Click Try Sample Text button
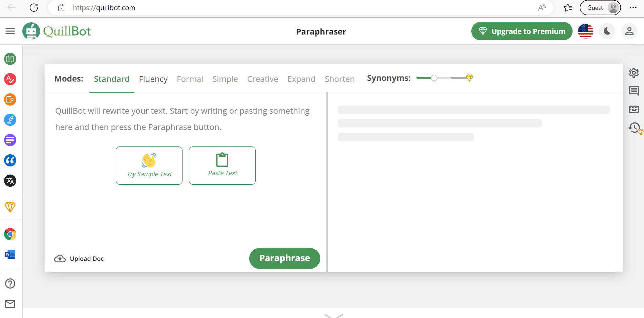 [x=149, y=165]
